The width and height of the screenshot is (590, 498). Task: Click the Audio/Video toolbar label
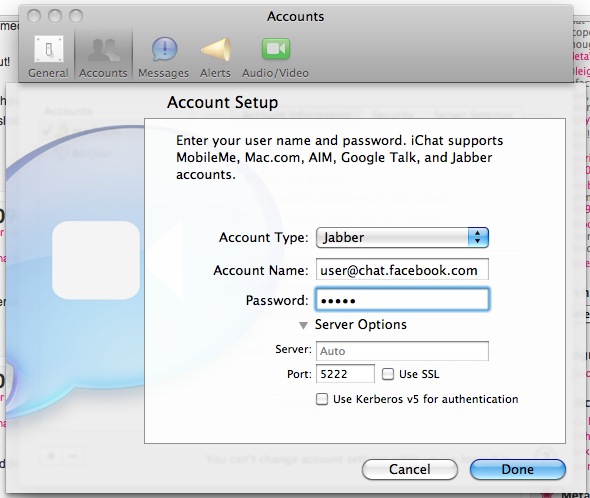pos(275,73)
